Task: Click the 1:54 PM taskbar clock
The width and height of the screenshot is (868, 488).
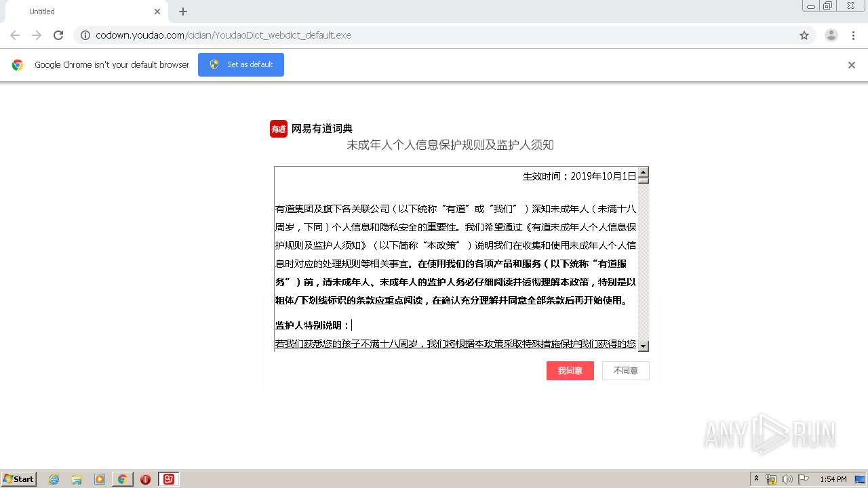Action: click(x=833, y=479)
